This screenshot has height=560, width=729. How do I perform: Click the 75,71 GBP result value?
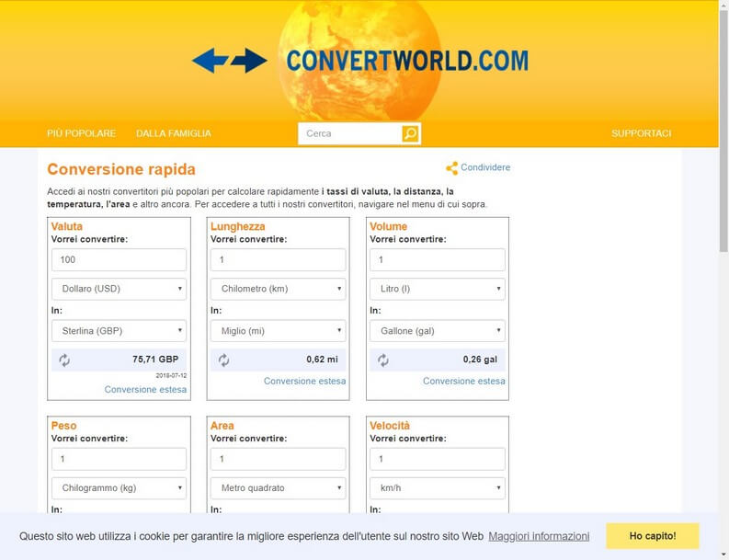click(155, 360)
